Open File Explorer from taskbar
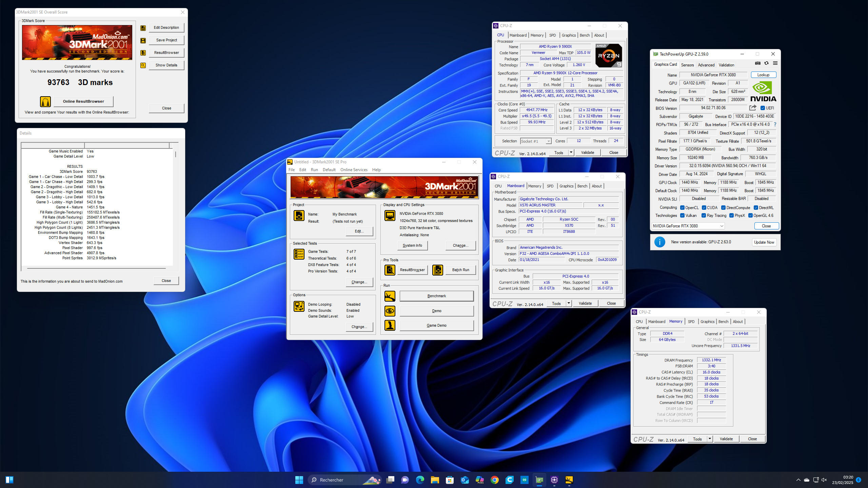This screenshot has width=868, height=488. click(x=435, y=480)
